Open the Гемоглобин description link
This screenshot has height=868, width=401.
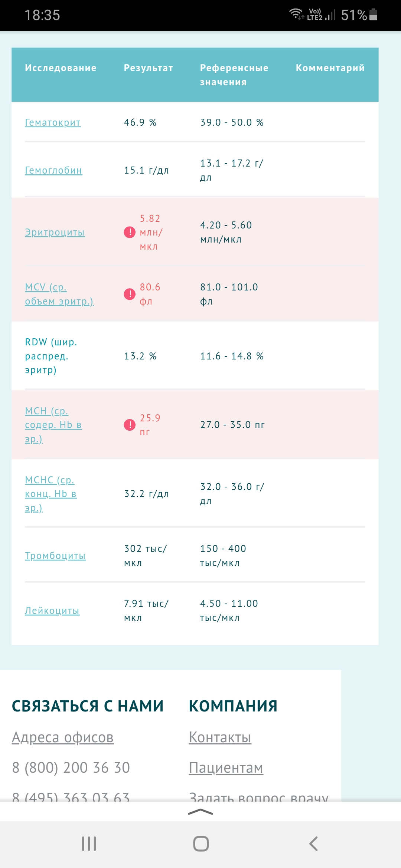pos(53,170)
